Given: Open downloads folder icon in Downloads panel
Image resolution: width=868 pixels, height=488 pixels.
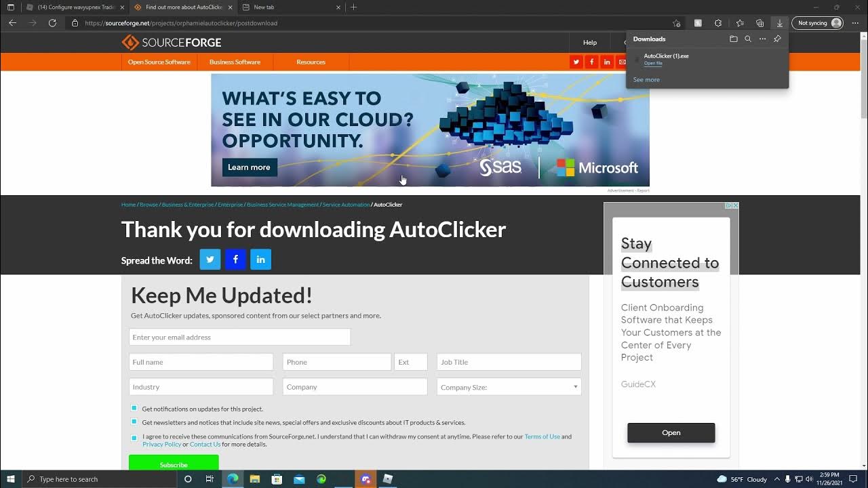Looking at the screenshot, I should (733, 39).
